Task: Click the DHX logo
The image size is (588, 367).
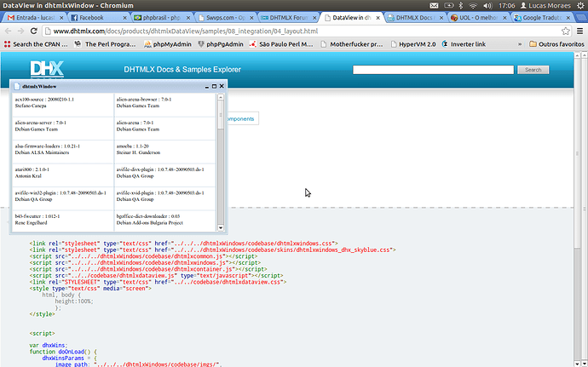Action: coord(47,69)
